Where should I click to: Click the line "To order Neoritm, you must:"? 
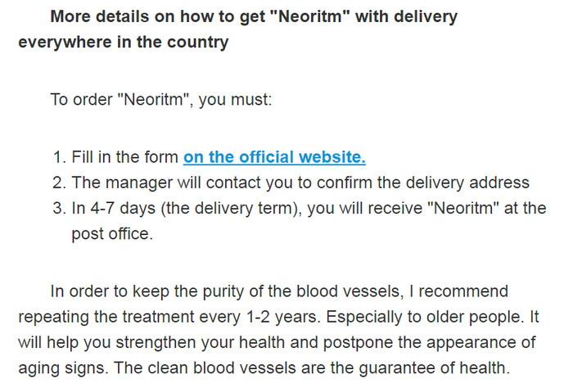pos(161,99)
